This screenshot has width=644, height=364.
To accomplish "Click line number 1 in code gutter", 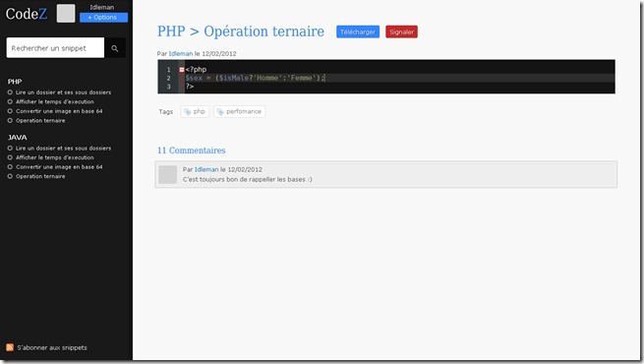I will [168, 70].
